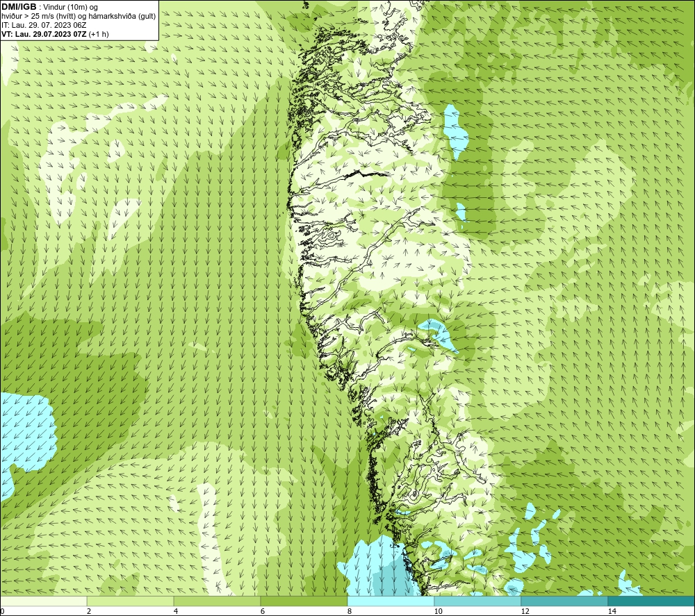This screenshot has width=695, height=616.
Task: Click the 'IT: Lau. 29. 07. 2023 06Z' line
Action: [x=44, y=25]
